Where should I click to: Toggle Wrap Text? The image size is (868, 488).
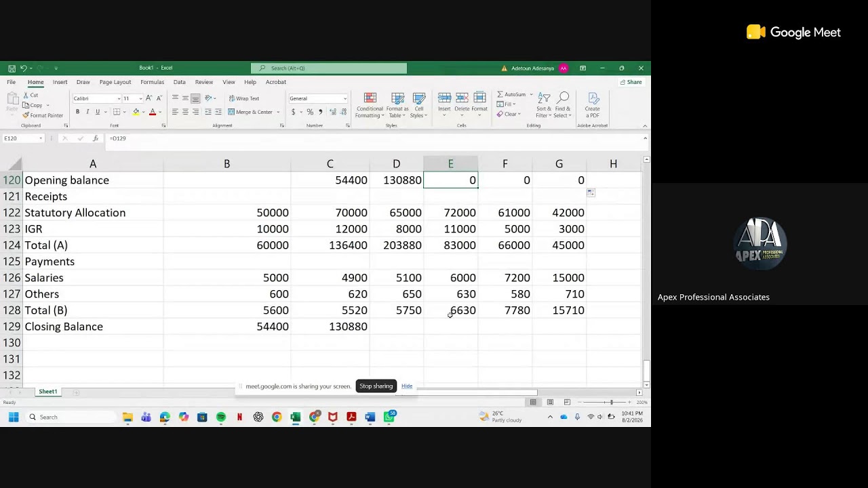[244, 98]
